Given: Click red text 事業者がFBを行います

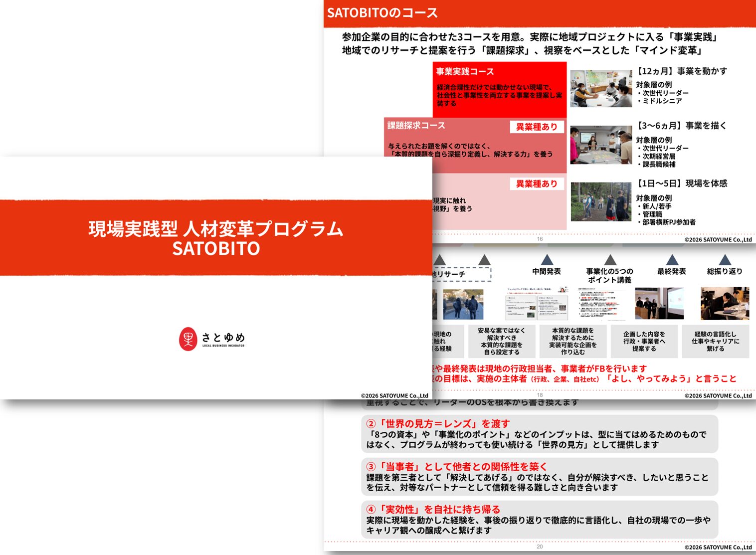Looking at the screenshot, I should click(x=603, y=369).
